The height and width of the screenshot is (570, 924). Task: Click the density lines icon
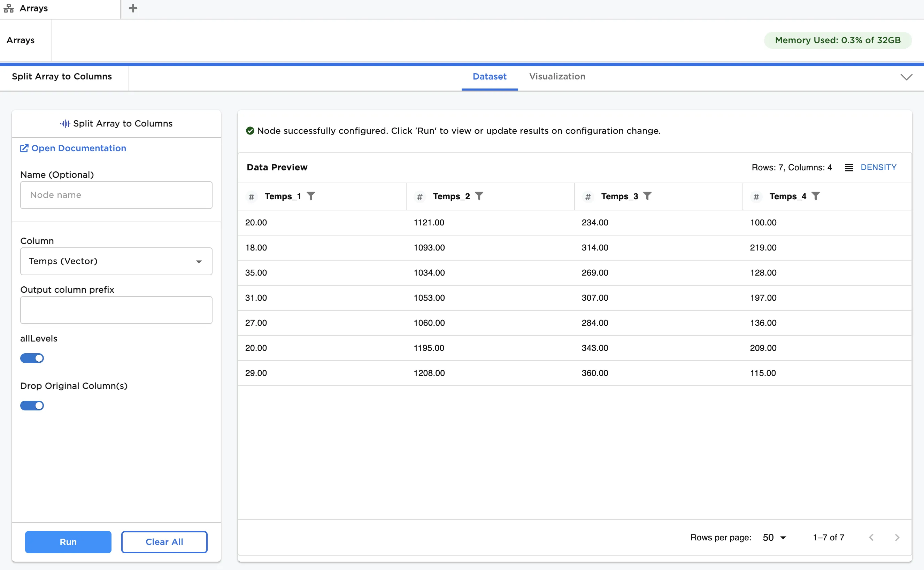pyautogui.click(x=849, y=167)
